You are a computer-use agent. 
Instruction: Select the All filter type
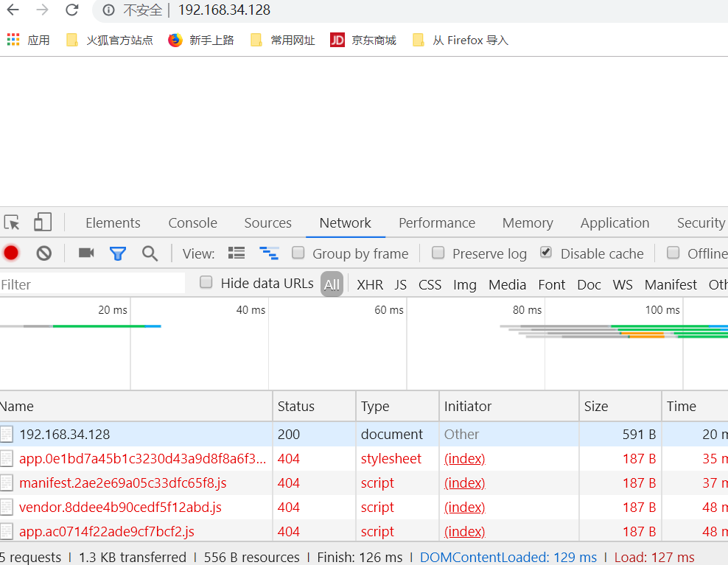pyautogui.click(x=332, y=284)
